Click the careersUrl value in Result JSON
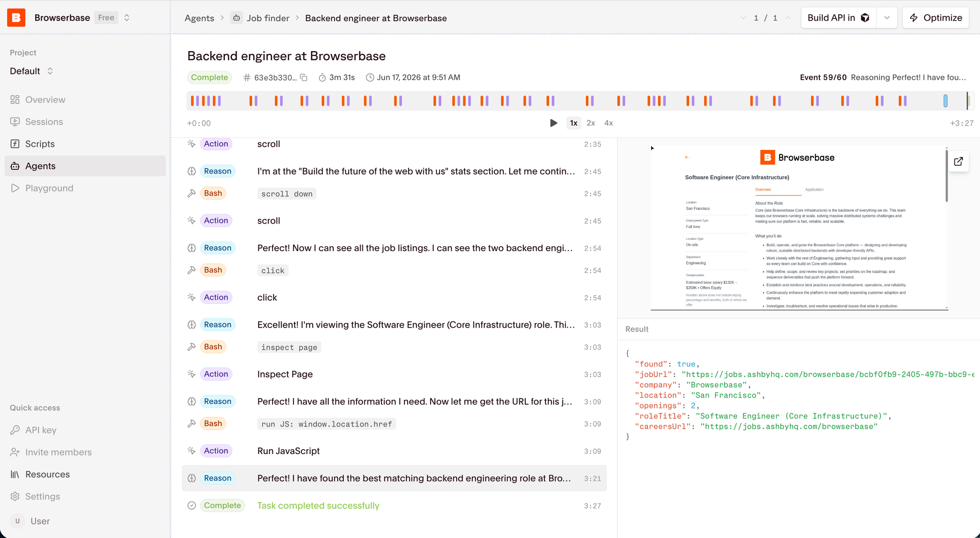The height and width of the screenshot is (538, 980). (788, 427)
